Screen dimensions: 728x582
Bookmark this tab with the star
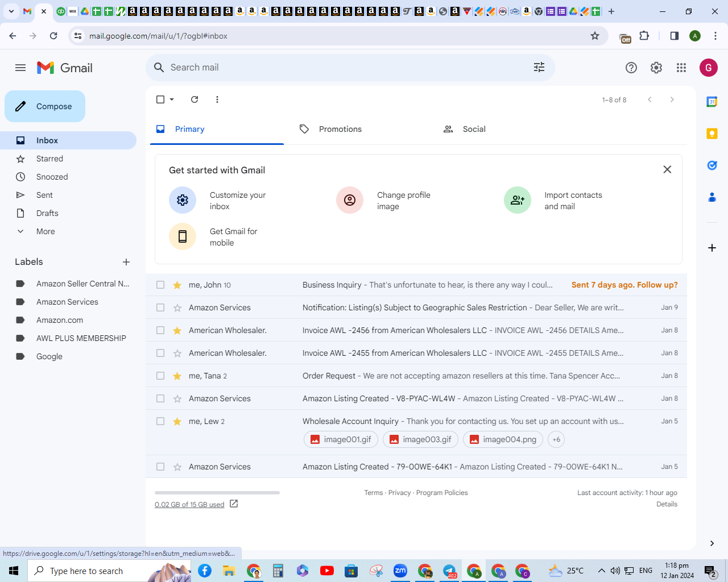coord(595,36)
